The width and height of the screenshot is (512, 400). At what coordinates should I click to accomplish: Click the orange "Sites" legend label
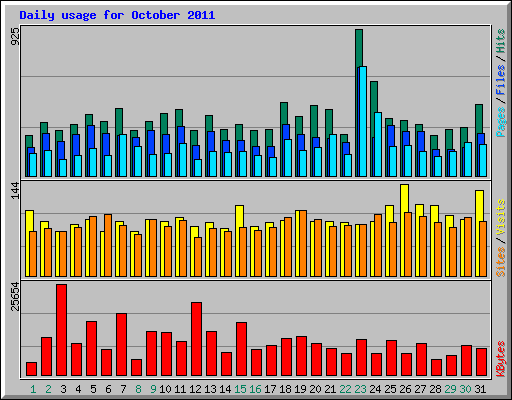[x=501, y=262]
